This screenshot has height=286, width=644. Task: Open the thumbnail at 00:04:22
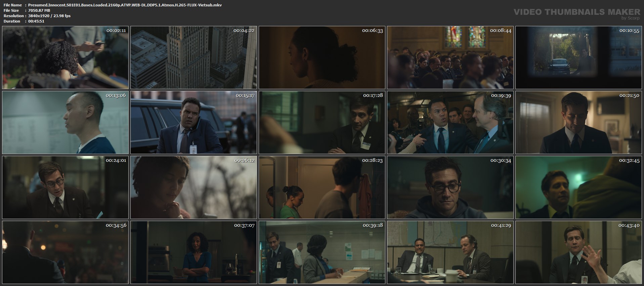pyautogui.click(x=194, y=58)
